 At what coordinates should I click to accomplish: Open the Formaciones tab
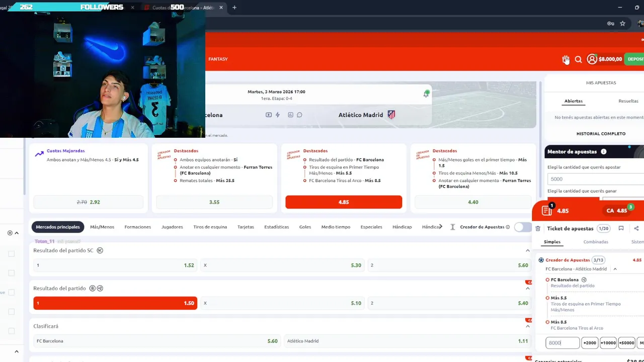[x=138, y=227]
